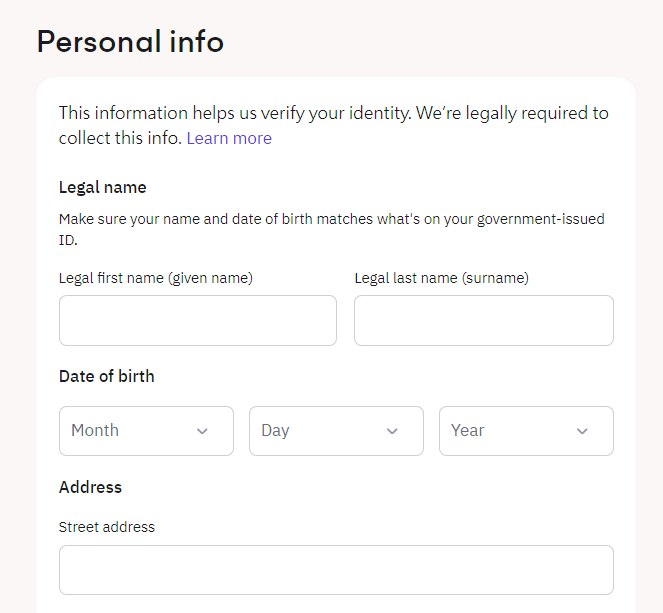Open the Year combo box
The width and height of the screenshot is (663, 613).
tap(526, 431)
